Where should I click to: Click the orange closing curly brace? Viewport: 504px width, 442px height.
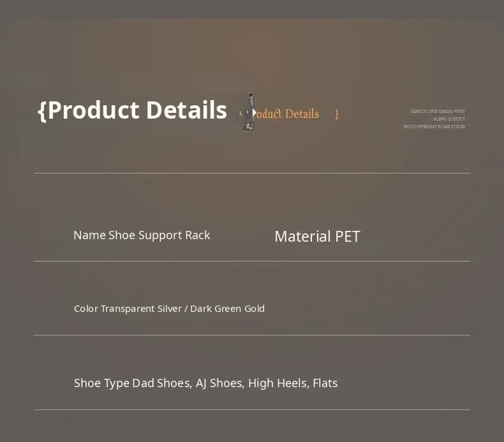(337, 114)
